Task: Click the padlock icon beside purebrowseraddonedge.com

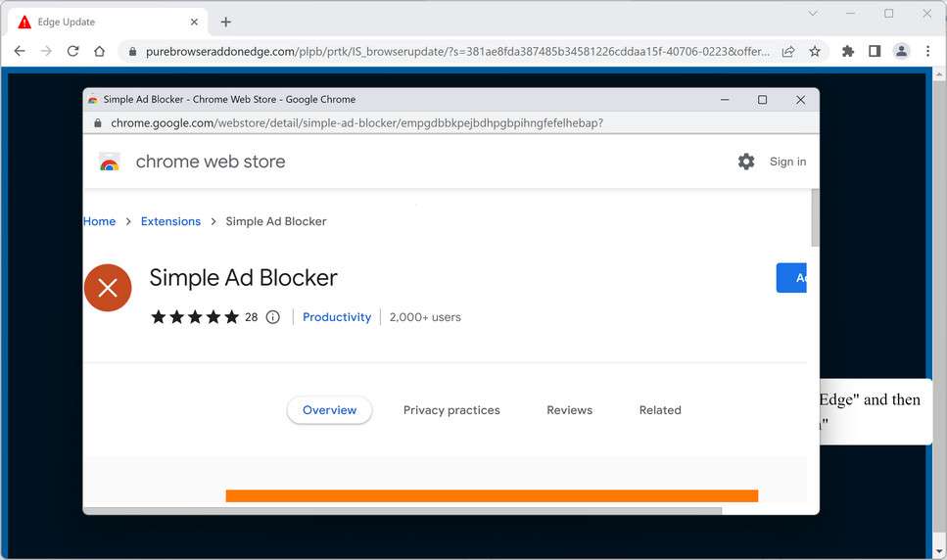Action: click(132, 52)
